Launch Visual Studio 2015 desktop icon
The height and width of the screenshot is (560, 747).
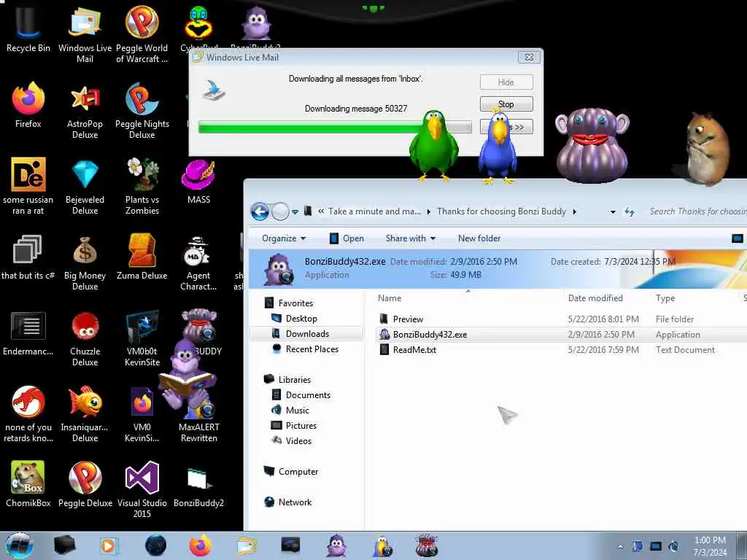coord(142,489)
